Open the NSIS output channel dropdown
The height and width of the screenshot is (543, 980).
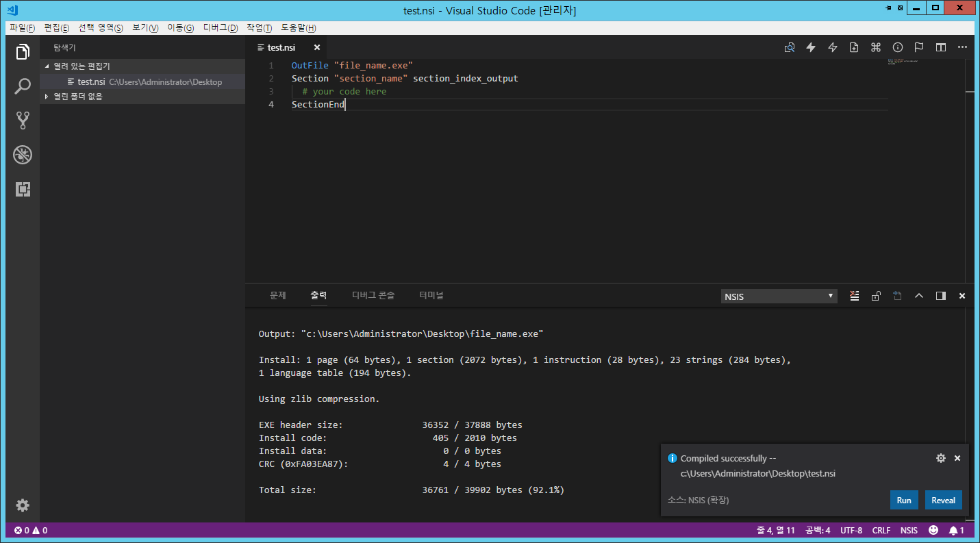(x=779, y=296)
